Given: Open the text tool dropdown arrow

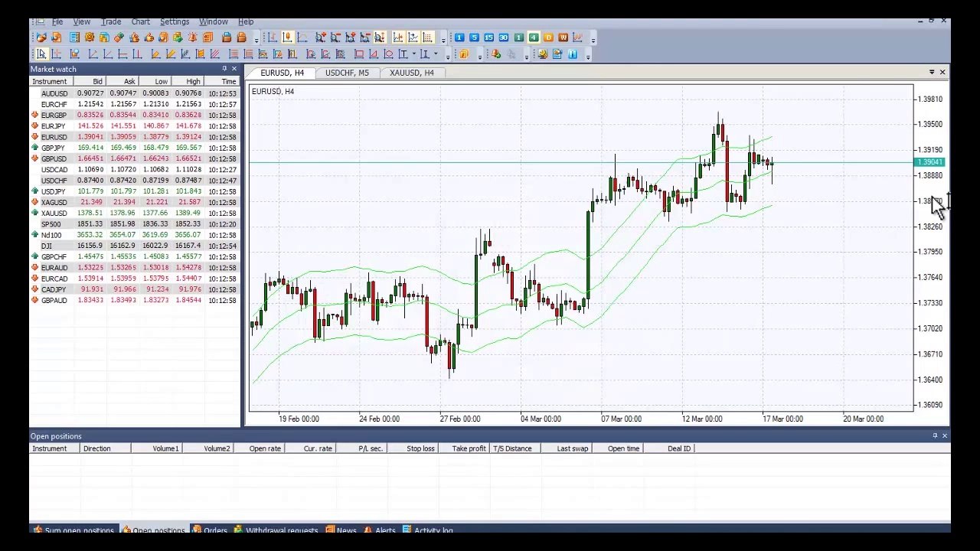Looking at the screenshot, I should coord(414,54).
